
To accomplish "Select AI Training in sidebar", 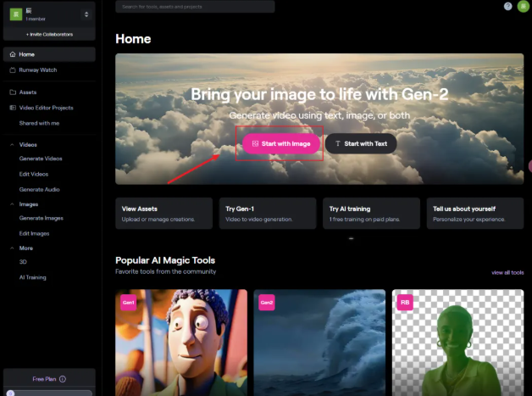I will click(x=32, y=277).
